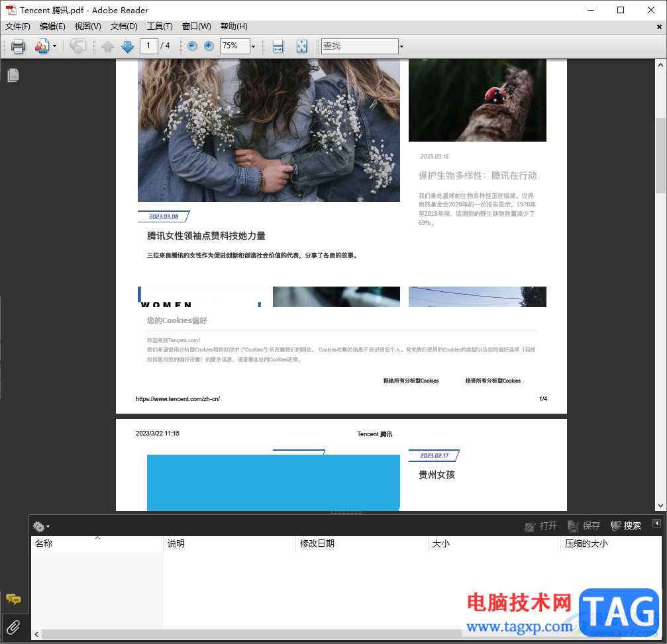
Task: Sort attachments by 名称 column header
Action: point(97,543)
